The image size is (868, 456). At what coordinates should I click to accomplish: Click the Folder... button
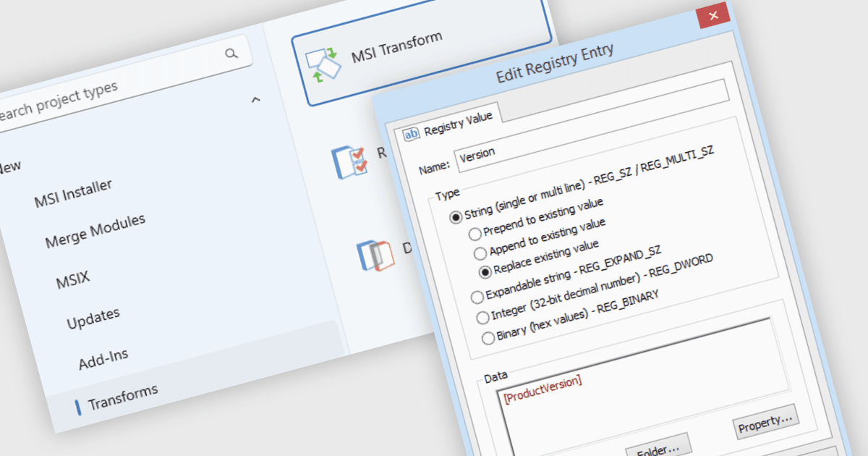point(658,447)
